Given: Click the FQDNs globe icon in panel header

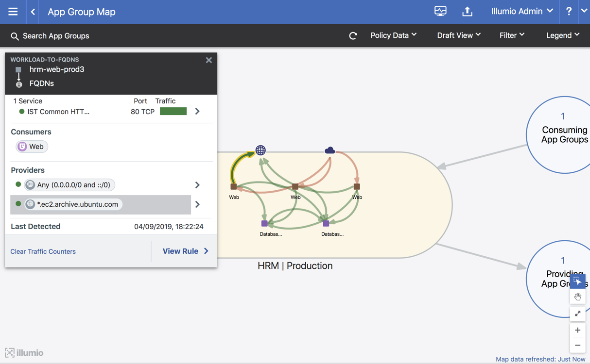Looking at the screenshot, I should [19, 84].
